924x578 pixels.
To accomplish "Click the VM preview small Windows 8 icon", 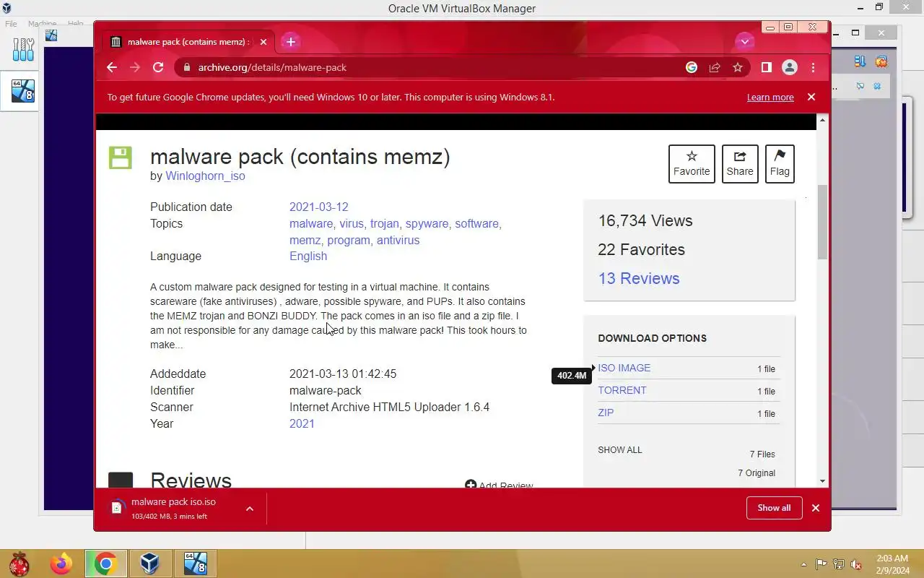I will (51, 35).
